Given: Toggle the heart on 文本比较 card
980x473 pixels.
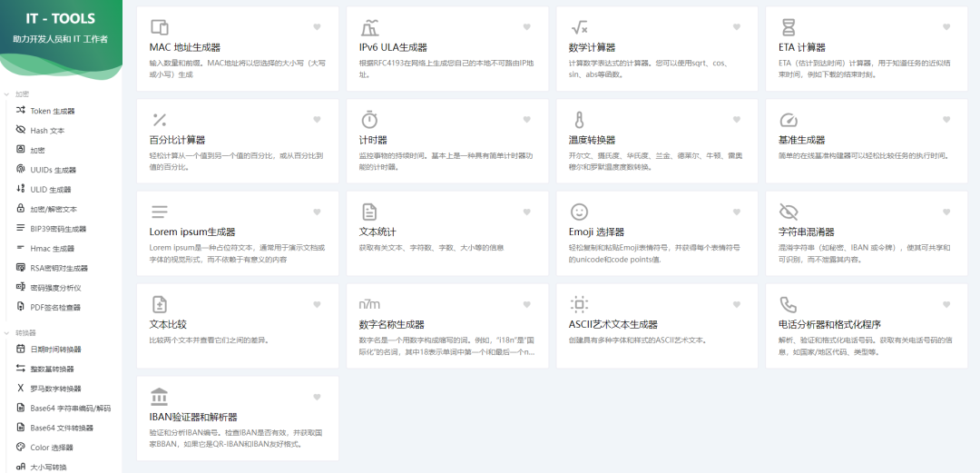Looking at the screenshot, I should [x=317, y=304].
